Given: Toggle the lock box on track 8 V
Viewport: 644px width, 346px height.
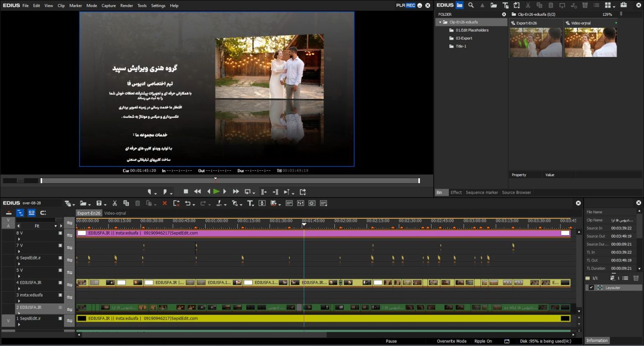Looking at the screenshot, I should (60, 233).
